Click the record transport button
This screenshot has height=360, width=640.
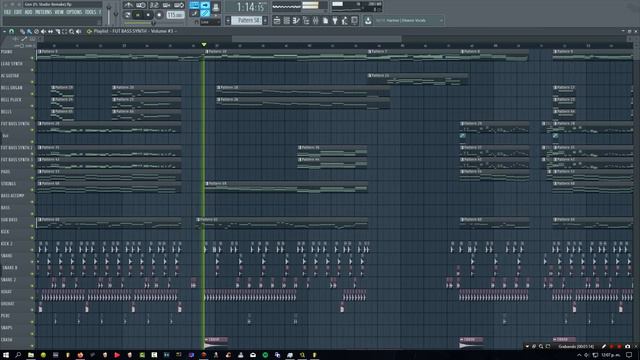(159, 15)
